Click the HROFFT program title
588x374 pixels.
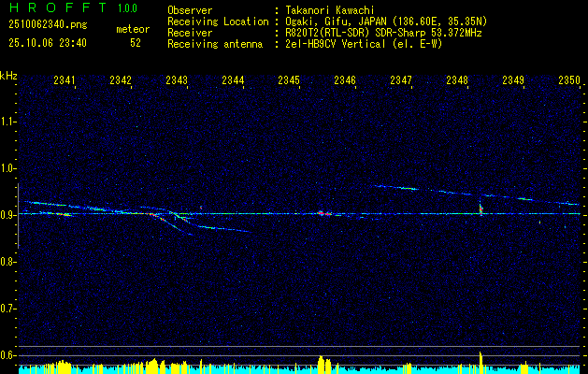point(58,7)
